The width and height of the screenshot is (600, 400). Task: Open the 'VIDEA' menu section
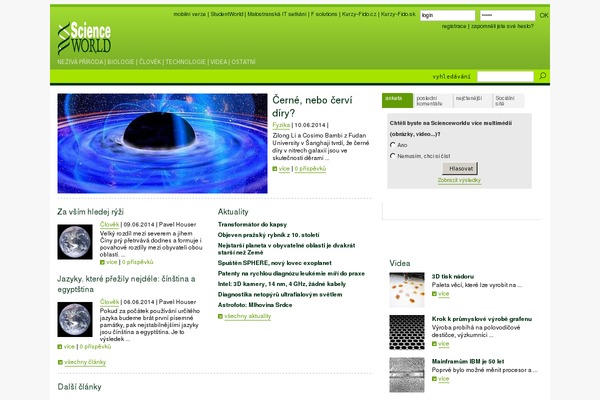218,62
